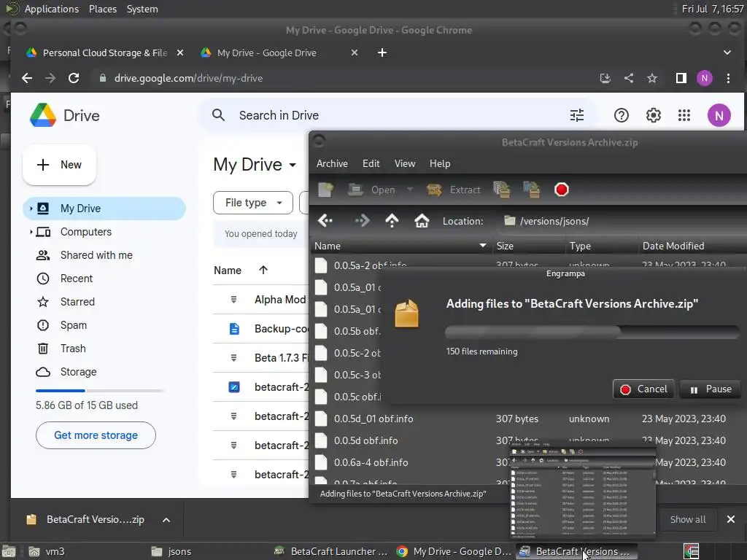Viewport: 747px width, 560px height.
Task: Expand the My Drive title dropdown
Action: (x=293, y=165)
